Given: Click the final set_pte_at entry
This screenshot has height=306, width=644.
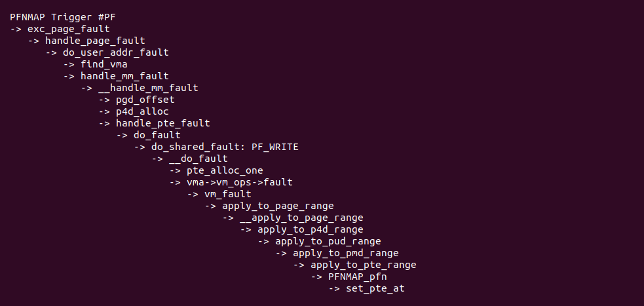Looking at the screenshot, I should (x=375, y=288).
